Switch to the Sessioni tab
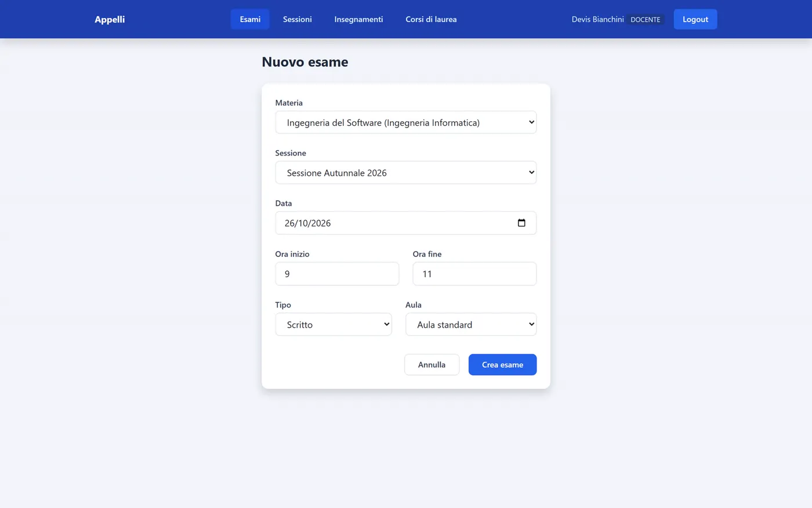Screen dimensions: 812x508 click(x=298, y=19)
